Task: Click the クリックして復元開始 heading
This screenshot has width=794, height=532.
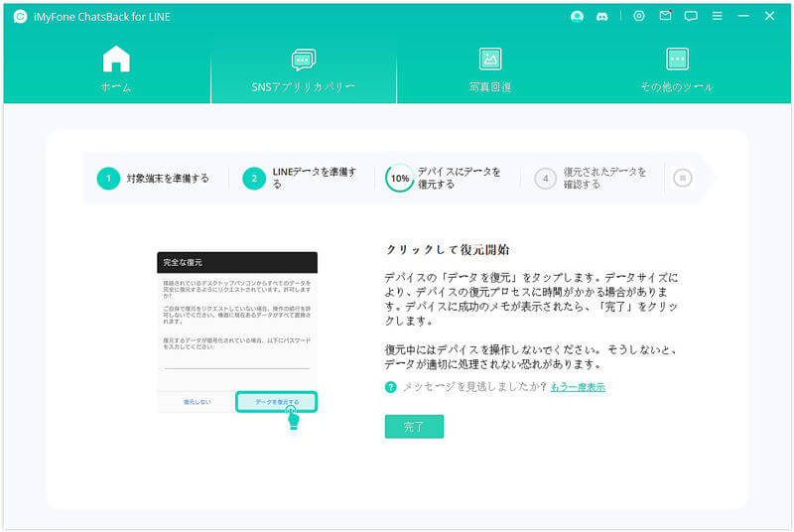Action: pos(448,249)
